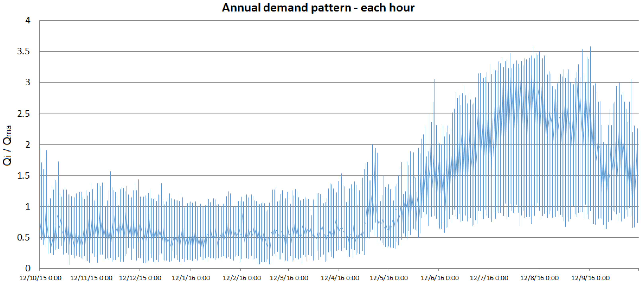Click the x-axis label 12/5/16 0:00
Image resolution: width=644 pixels, height=283 pixels.
coord(389,278)
